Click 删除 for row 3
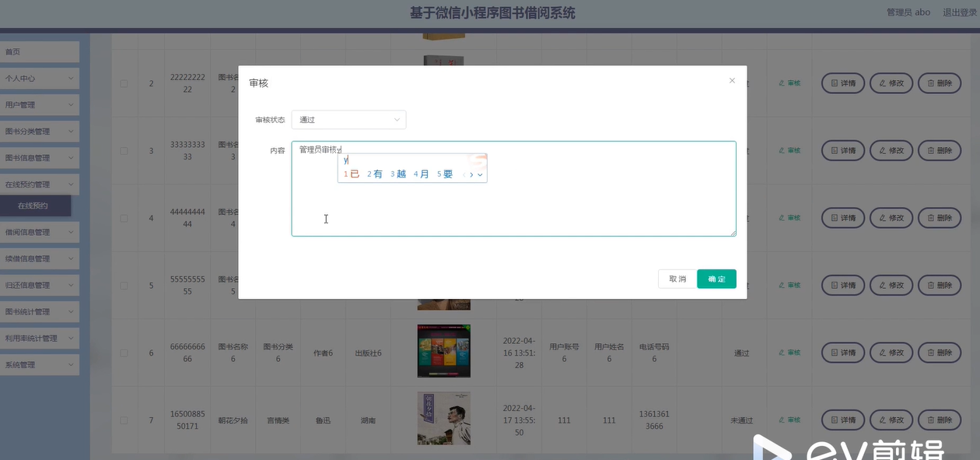Viewport: 980px width, 460px height. [x=940, y=150]
